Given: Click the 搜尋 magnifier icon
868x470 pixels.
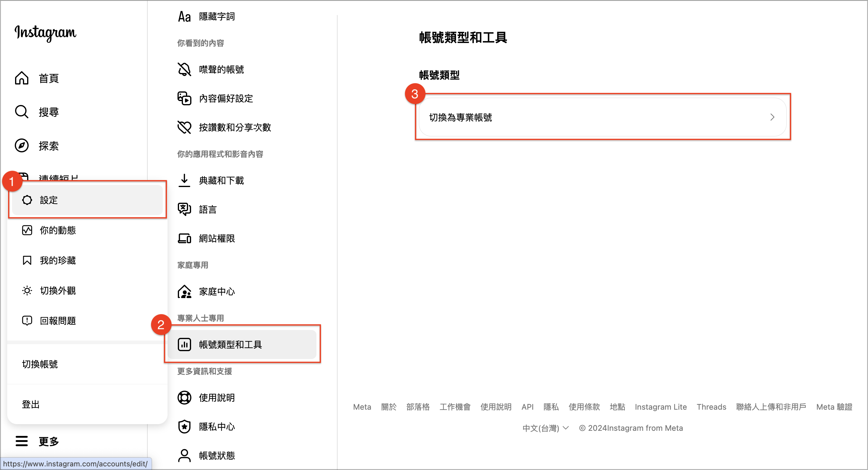Looking at the screenshot, I should pyautogui.click(x=22, y=112).
